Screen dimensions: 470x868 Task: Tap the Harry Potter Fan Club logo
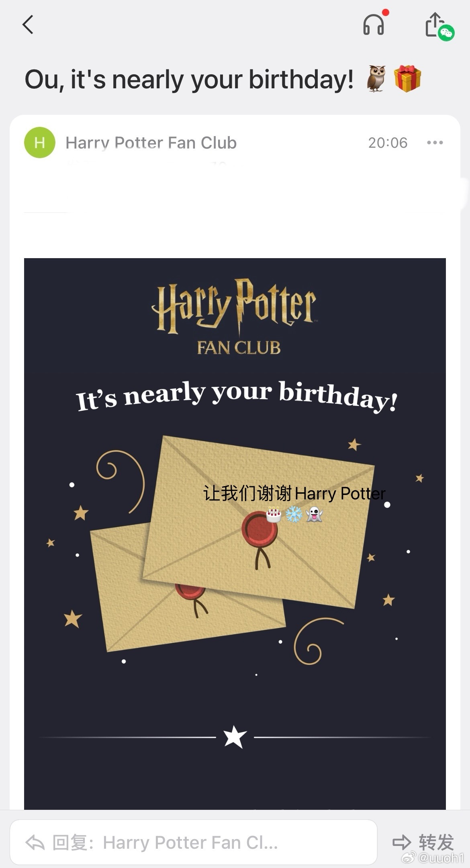tap(235, 317)
